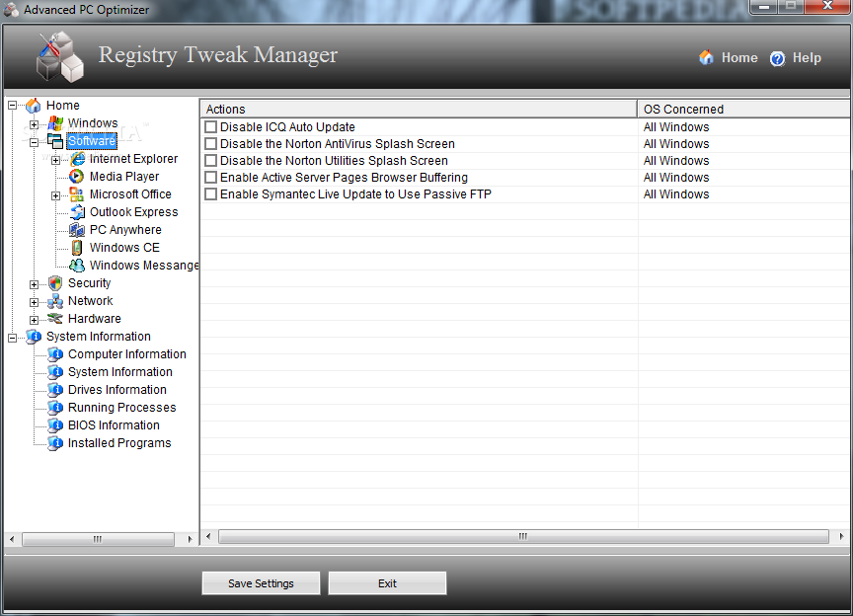Click the Exit button
The width and height of the screenshot is (853, 616).
click(x=387, y=583)
